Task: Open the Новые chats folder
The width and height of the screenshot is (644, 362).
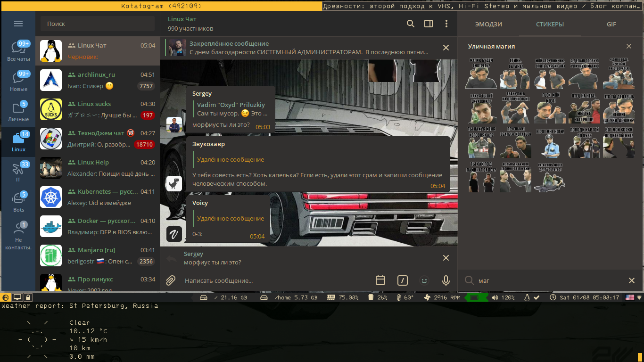Action: pyautogui.click(x=18, y=81)
